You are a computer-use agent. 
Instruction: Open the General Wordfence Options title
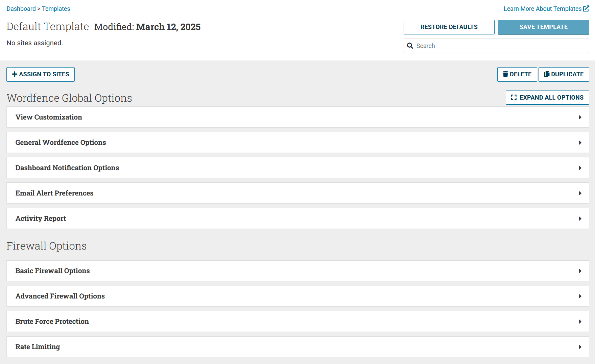(61, 142)
